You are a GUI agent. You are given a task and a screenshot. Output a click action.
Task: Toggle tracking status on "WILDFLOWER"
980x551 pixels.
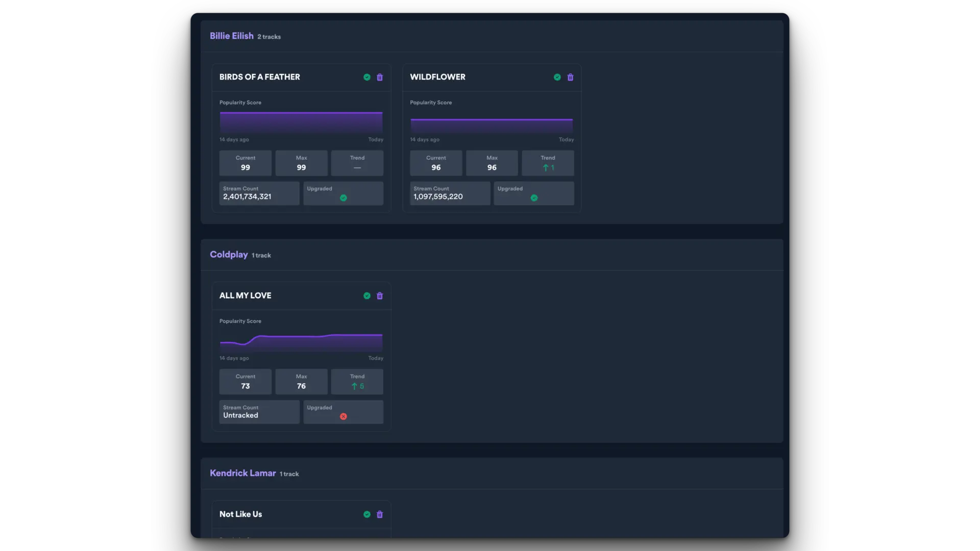click(557, 77)
